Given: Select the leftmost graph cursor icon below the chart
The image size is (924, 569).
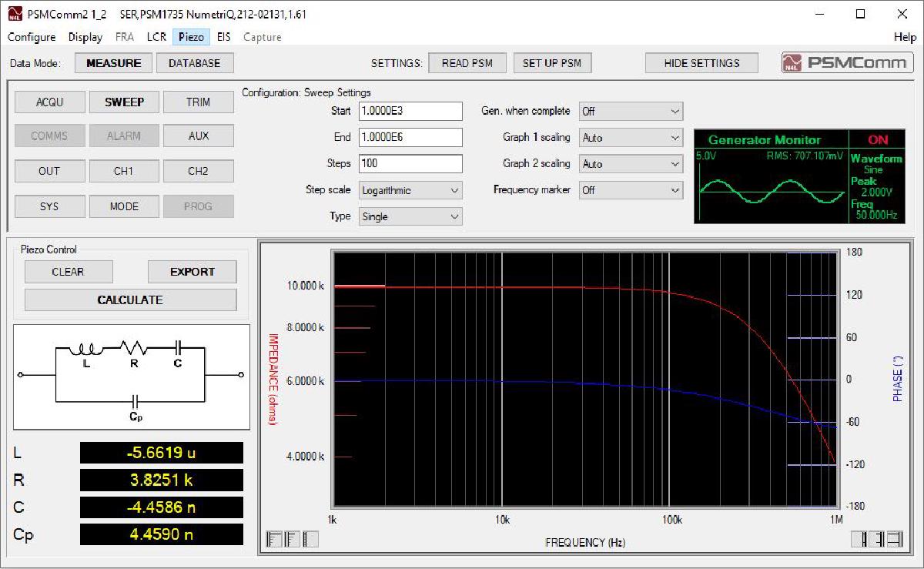Looking at the screenshot, I should pos(273,539).
